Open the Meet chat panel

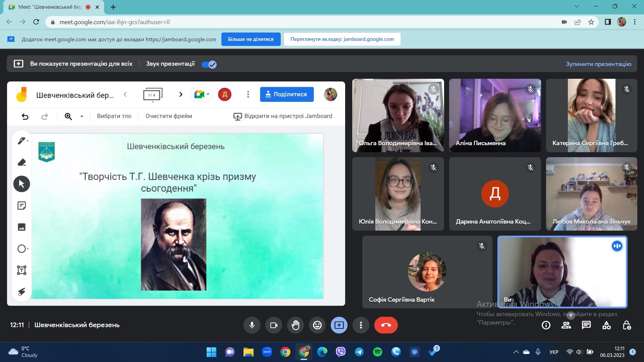tap(586, 325)
